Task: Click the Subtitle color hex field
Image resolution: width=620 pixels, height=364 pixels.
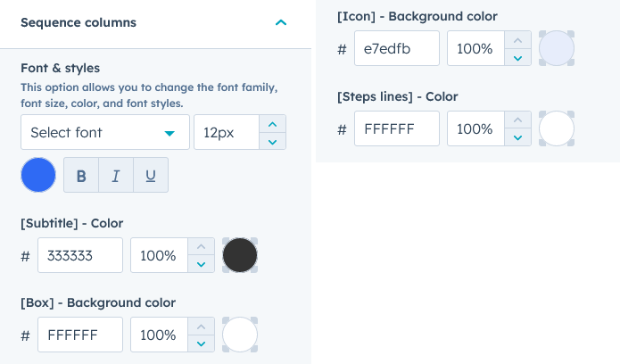Action: pyautogui.click(x=80, y=255)
